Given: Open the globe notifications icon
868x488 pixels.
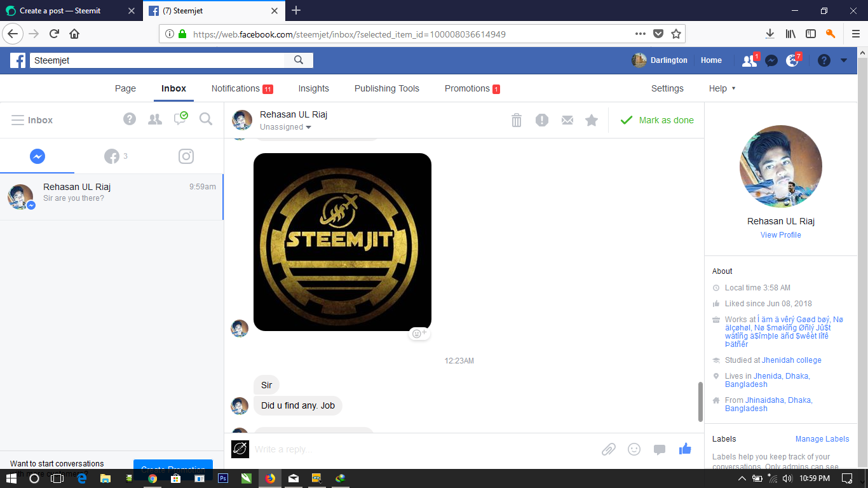Looking at the screenshot, I should [792, 60].
